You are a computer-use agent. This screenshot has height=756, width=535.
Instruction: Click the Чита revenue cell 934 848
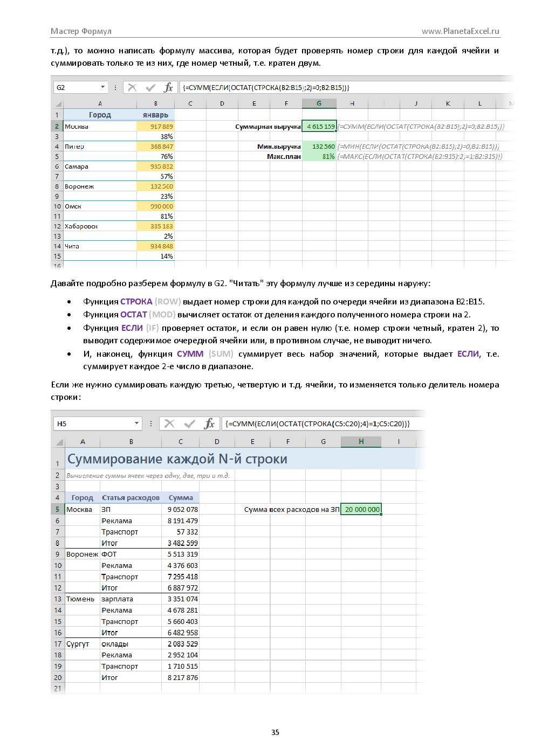[x=155, y=246]
